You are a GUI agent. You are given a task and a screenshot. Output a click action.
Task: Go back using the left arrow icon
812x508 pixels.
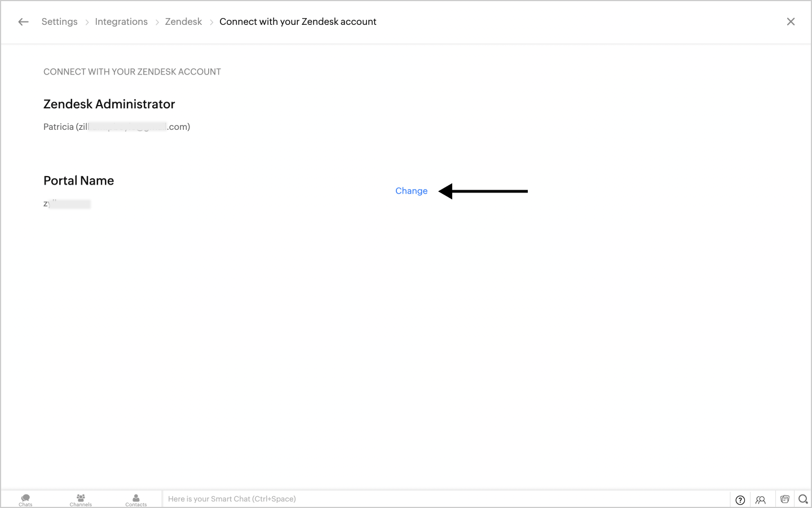(23, 22)
